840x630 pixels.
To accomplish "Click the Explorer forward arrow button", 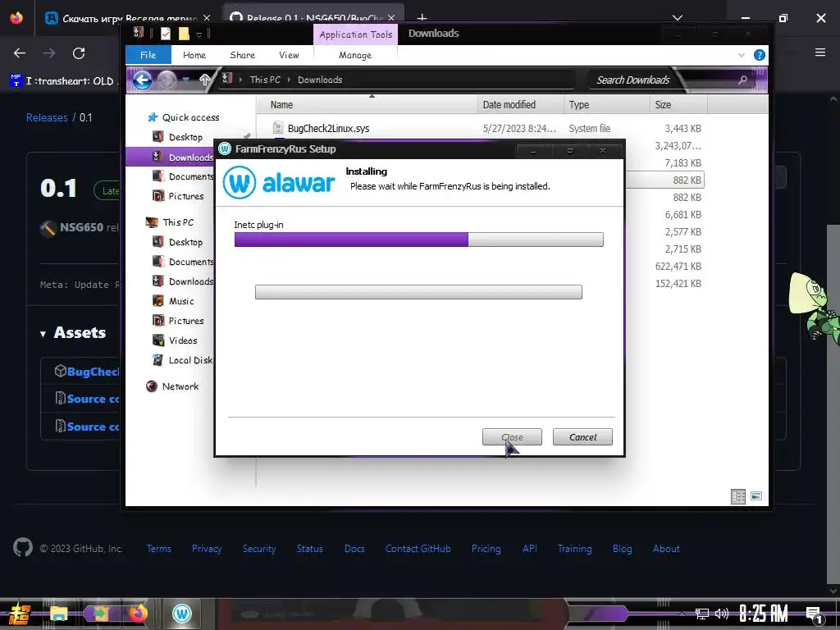I will (x=167, y=80).
